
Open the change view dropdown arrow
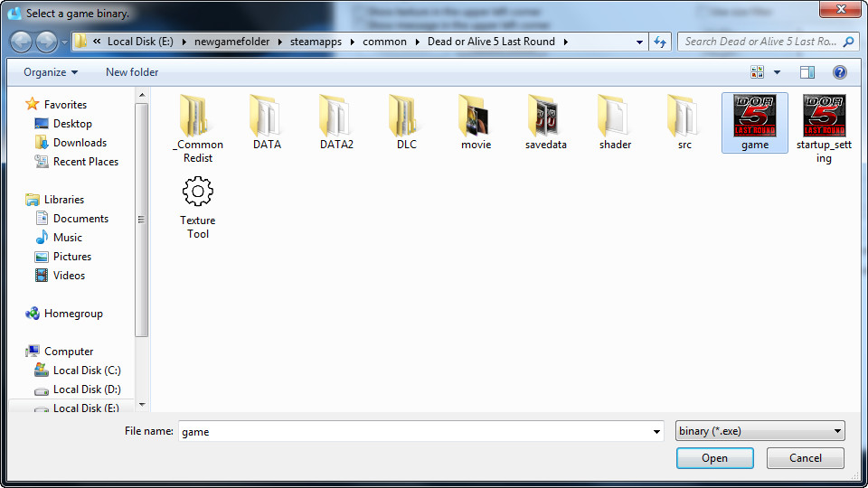point(777,72)
